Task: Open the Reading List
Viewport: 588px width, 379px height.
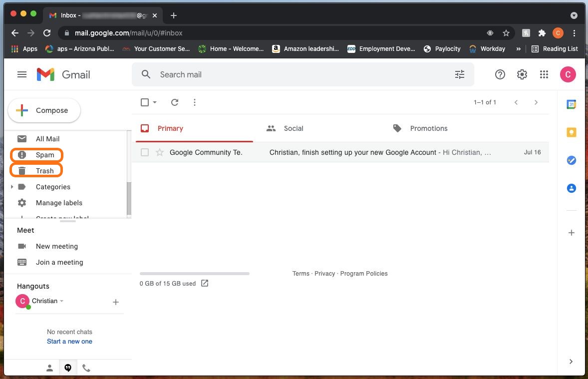Action: (x=555, y=49)
